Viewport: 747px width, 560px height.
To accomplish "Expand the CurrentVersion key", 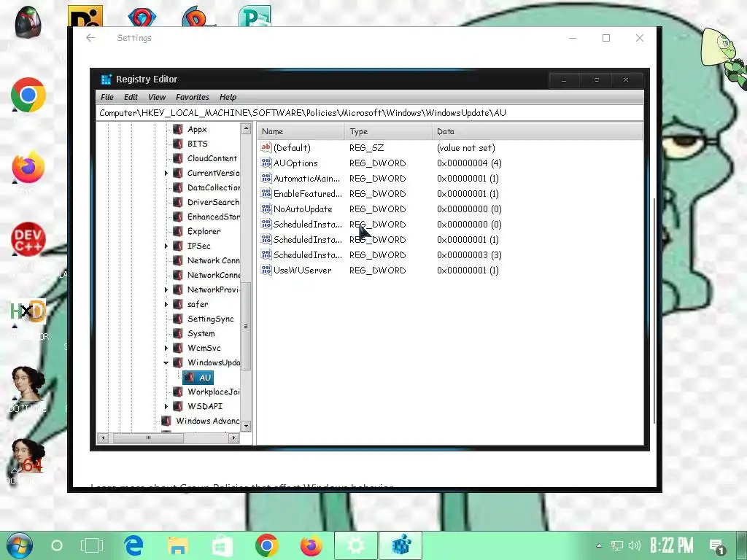I will click(x=166, y=173).
